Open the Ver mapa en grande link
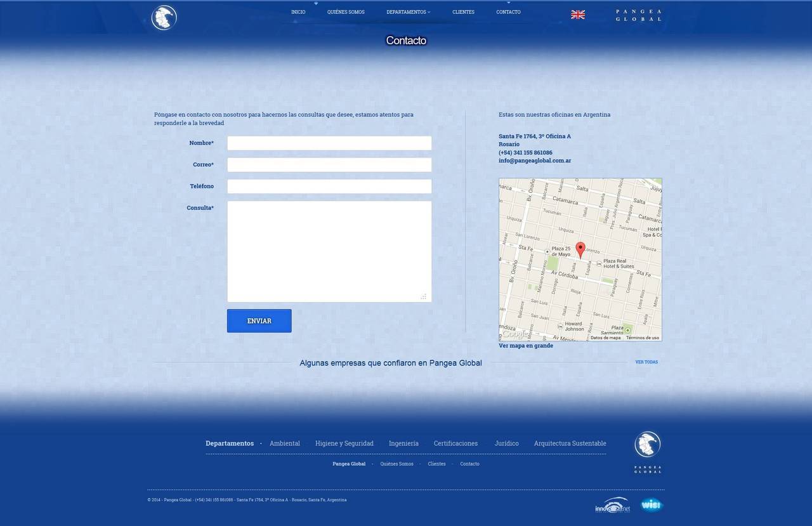Screen dimensions: 812x526 coord(526,346)
